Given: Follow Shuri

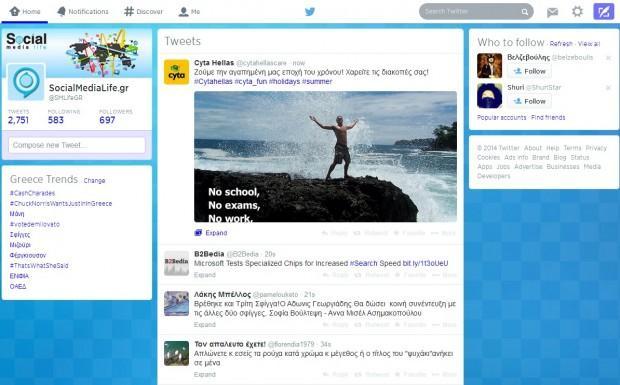Looking at the screenshot, I should point(529,102).
